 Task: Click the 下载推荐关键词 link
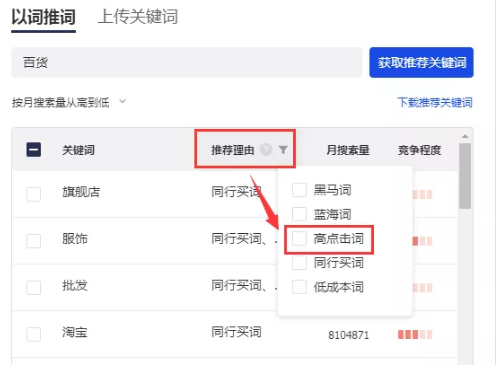[x=435, y=102]
